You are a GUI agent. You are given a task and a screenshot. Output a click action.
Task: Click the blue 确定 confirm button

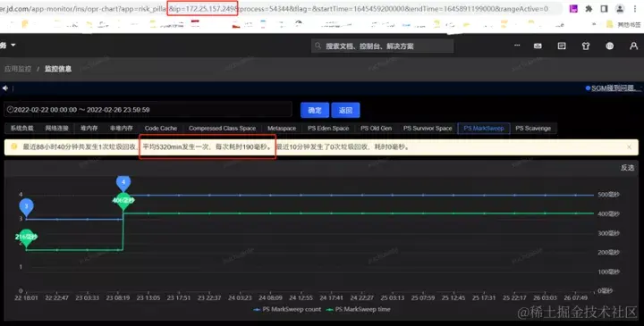point(315,111)
